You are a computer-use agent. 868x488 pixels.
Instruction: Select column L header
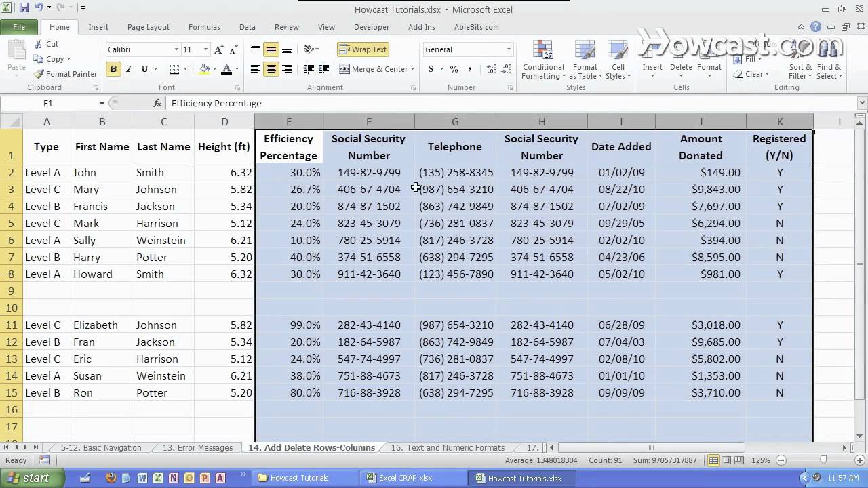point(840,121)
